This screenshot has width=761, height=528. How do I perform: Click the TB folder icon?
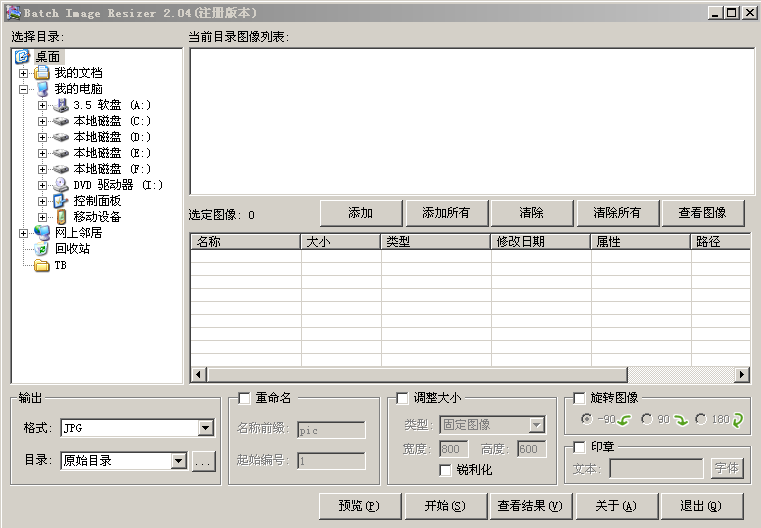(42, 265)
